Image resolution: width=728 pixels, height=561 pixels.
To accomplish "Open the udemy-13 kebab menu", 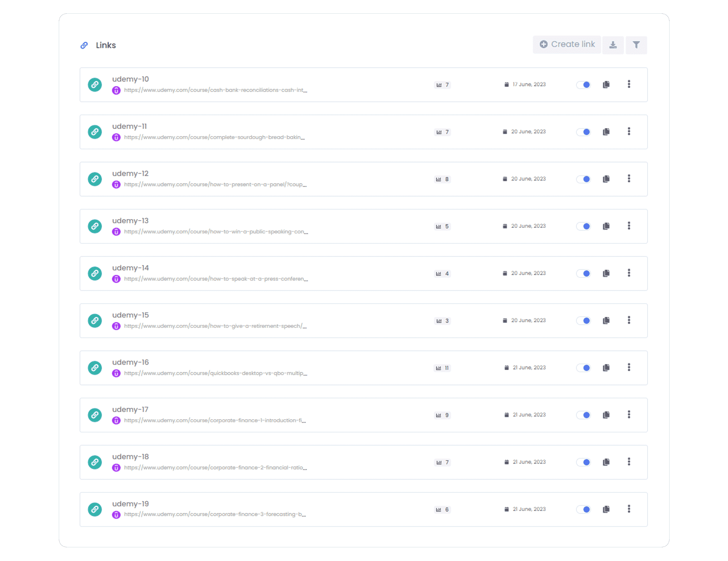I will [x=629, y=226].
